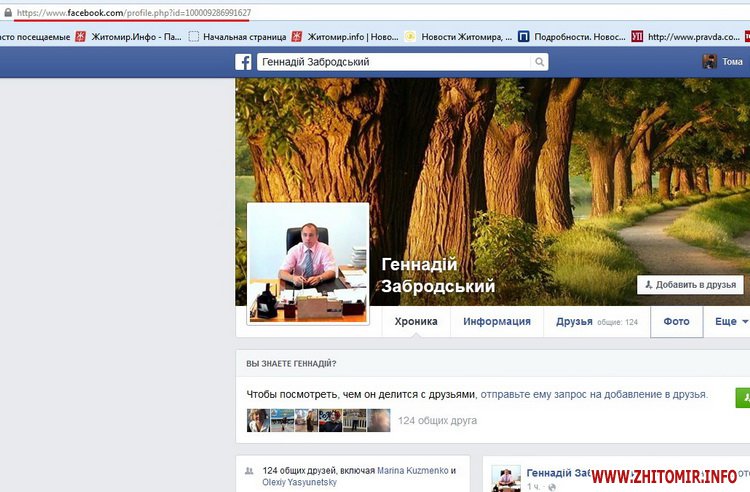Open the Новости Житомира bookmark

coord(456,37)
